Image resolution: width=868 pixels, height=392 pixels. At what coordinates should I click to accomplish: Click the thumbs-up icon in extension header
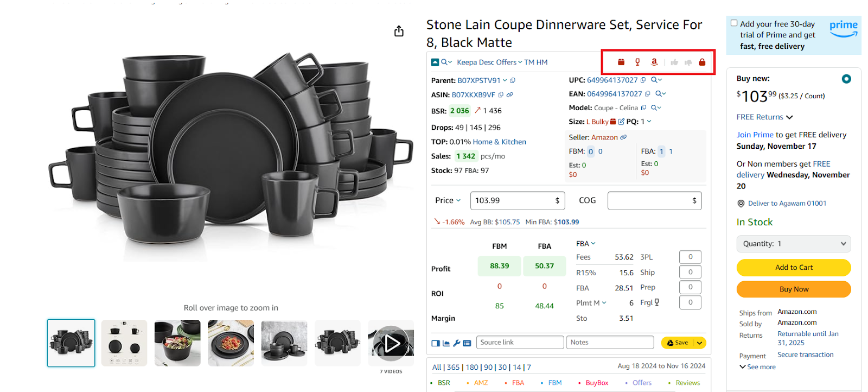click(674, 62)
